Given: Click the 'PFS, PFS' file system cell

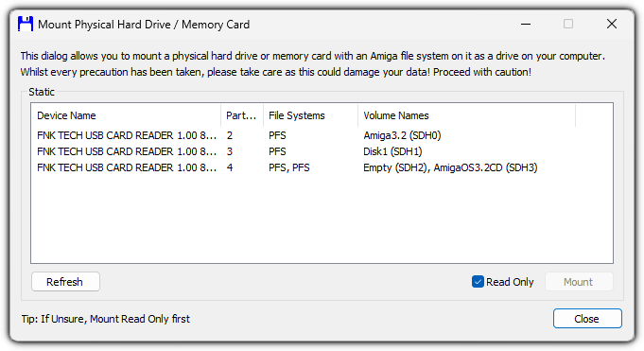Looking at the screenshot, I should pyautogui.click(x=289, y=167).
